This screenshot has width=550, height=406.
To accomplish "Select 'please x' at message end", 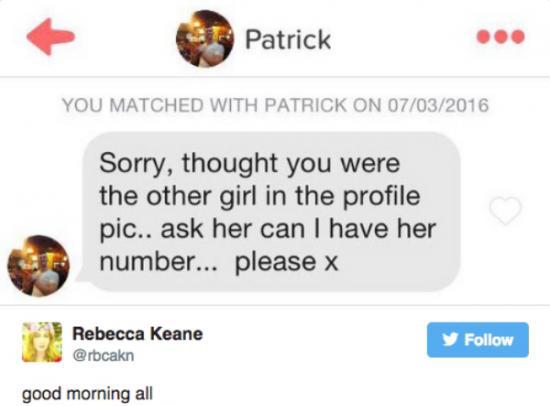I will pos(287,262).
